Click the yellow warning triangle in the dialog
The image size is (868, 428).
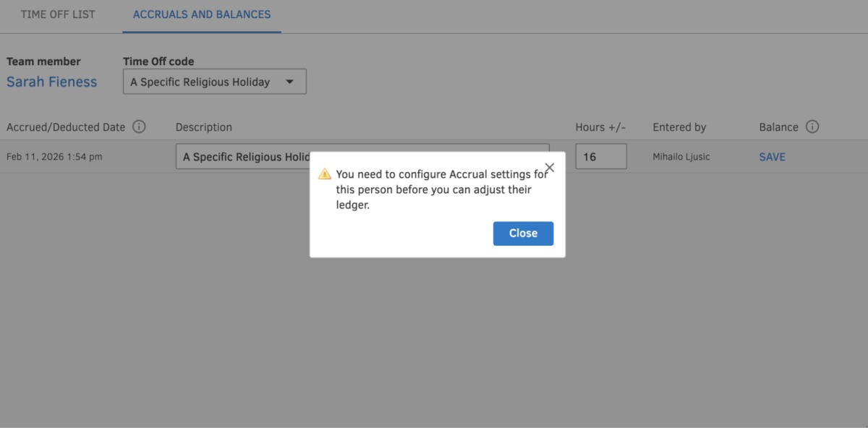(325, 173)
